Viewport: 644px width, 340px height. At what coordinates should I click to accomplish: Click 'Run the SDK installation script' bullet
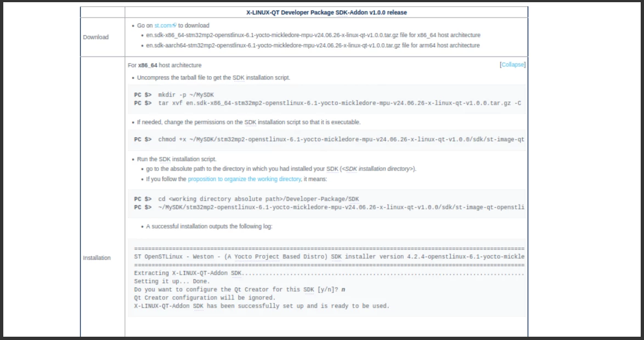tap(177, 160)
